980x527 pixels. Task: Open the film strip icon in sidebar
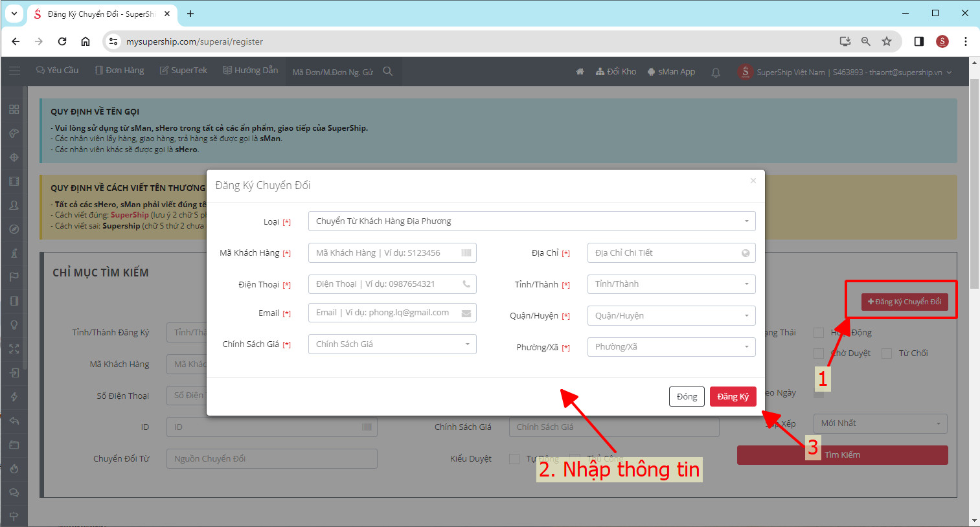click(14, 181)
